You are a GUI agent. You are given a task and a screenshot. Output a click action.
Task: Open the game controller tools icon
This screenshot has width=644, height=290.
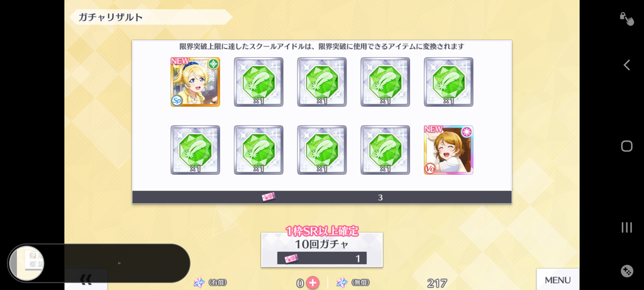click(627, 271)
